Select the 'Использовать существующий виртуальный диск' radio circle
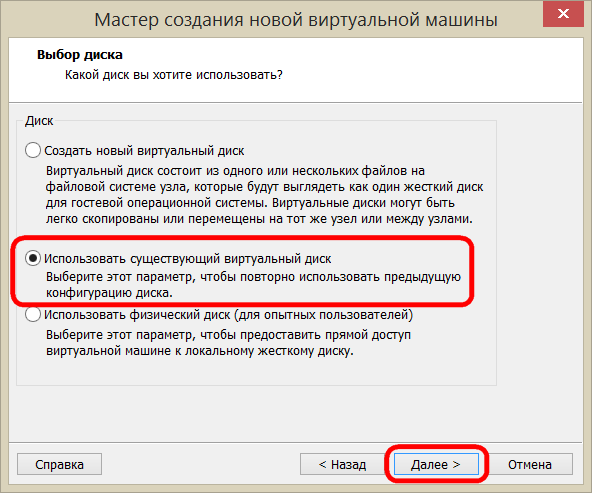Screen dimensions: 592x493 click(x=33, y=258)
